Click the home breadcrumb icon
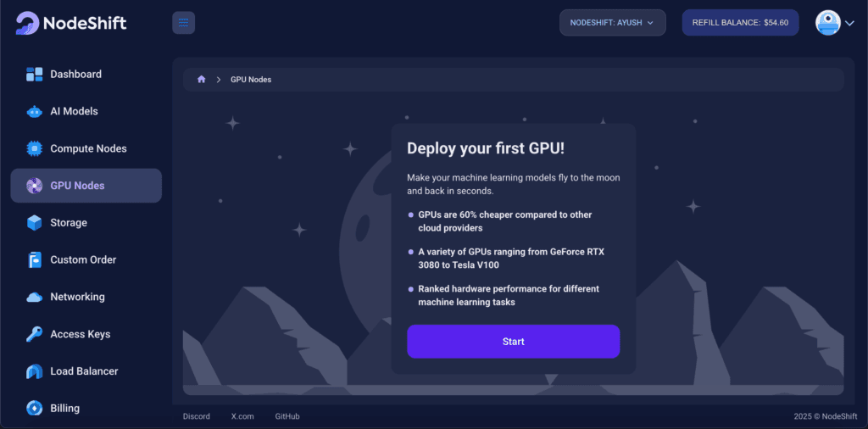The height and width of the screenshot is (429, 868). point(202,79)
